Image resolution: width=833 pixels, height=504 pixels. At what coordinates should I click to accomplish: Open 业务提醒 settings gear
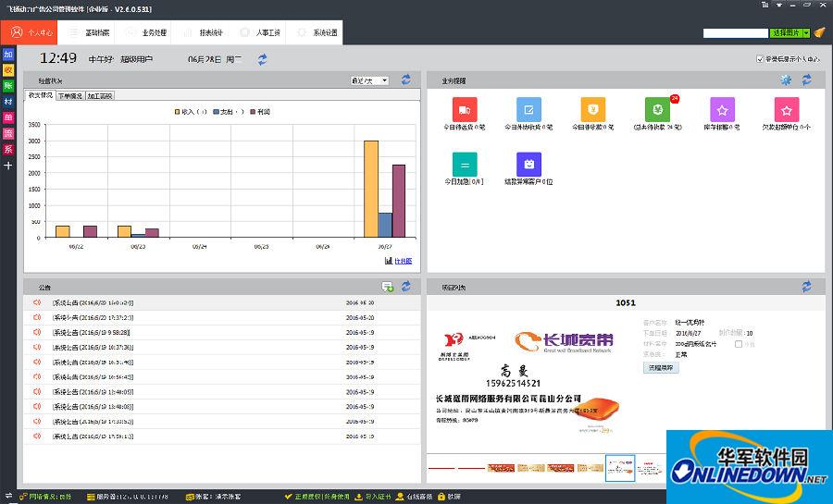786,80
